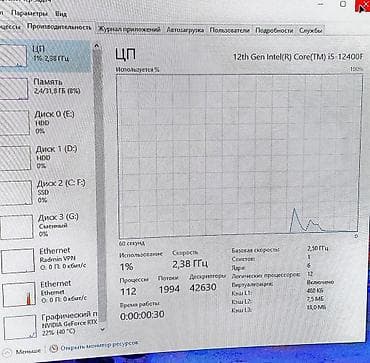Click the Виртуализация label
This screenshot has width=370, height=363.
252,284
